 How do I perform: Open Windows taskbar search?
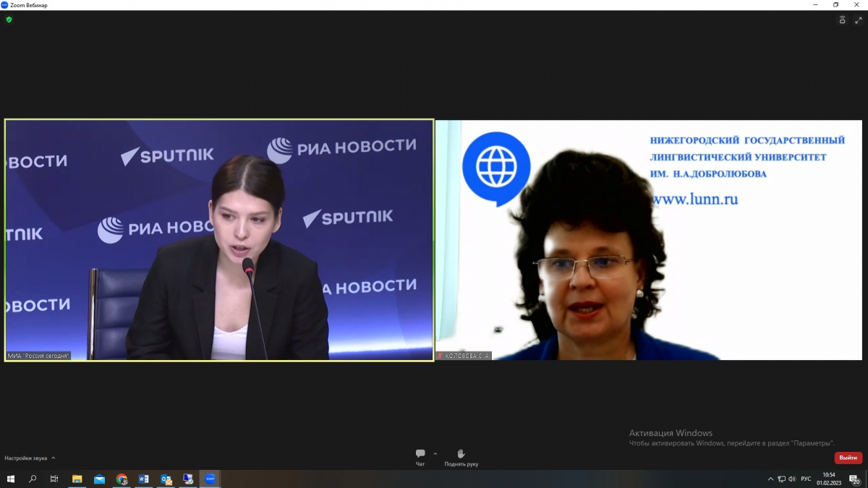tap(33, 479)
